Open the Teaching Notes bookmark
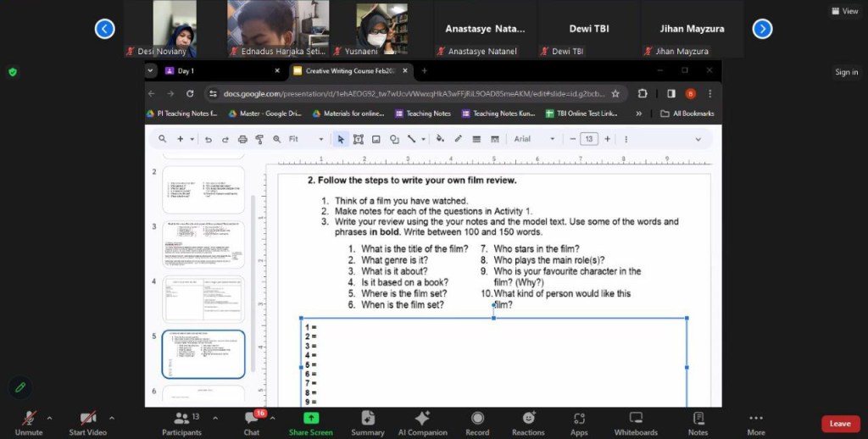The image size is (868, 439). tap(422, 114)
